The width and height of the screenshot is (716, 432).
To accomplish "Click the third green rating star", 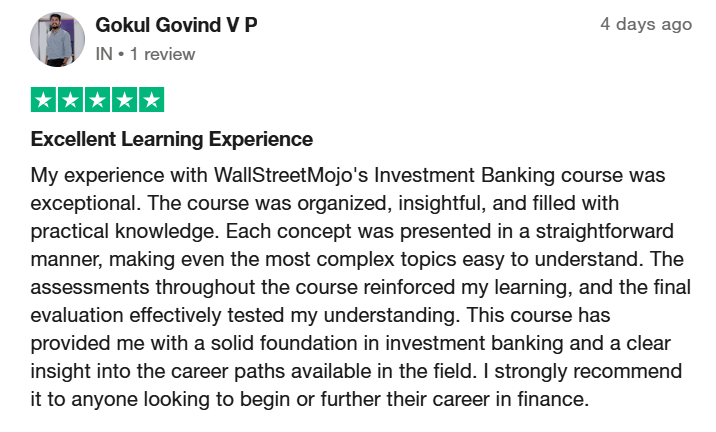I will (97, 100).
